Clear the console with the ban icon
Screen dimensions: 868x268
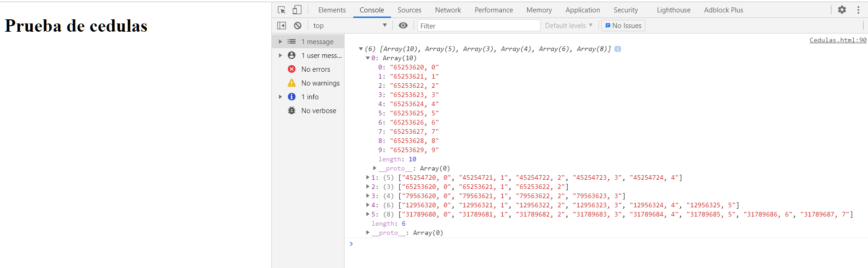[x=298, y=26]
